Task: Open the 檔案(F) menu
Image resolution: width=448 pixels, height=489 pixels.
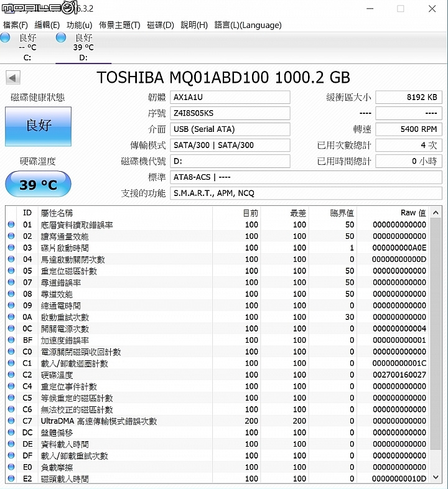Action: coord(16,25)
